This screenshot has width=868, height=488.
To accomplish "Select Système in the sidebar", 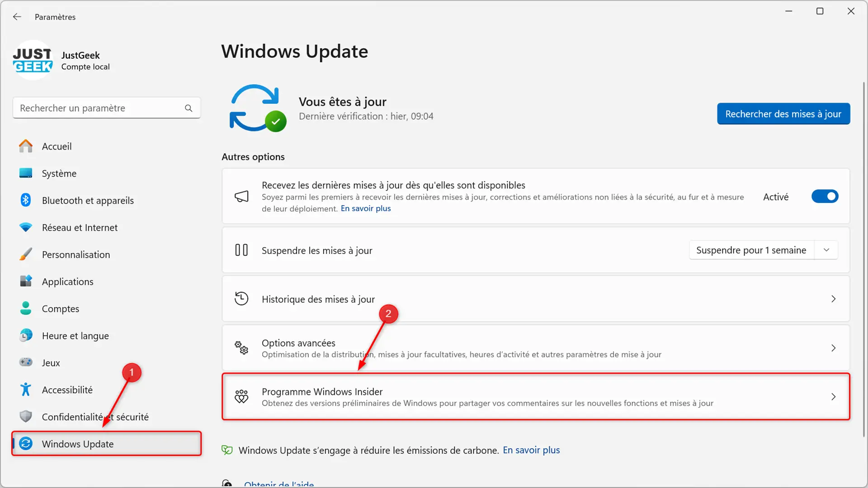I will click(x=107, y=173).
